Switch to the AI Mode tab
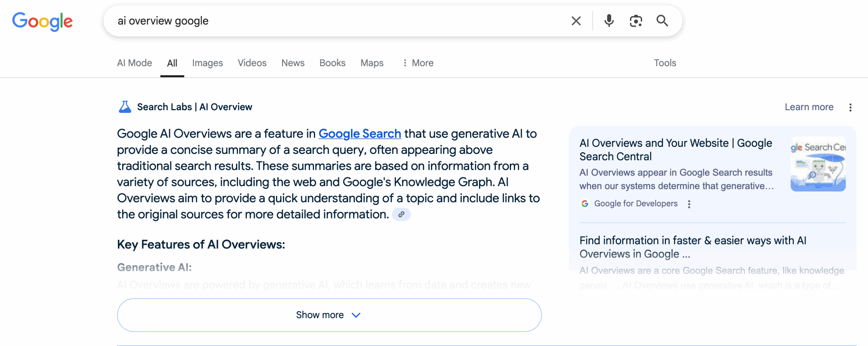This screenshot has height=346, width=868. click(134, 63)
